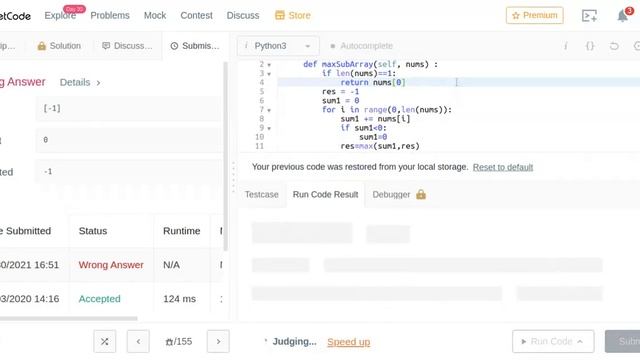This screenshot has width=640, height=360.
Task: Click the Submit button
Action: pos(623,341)
